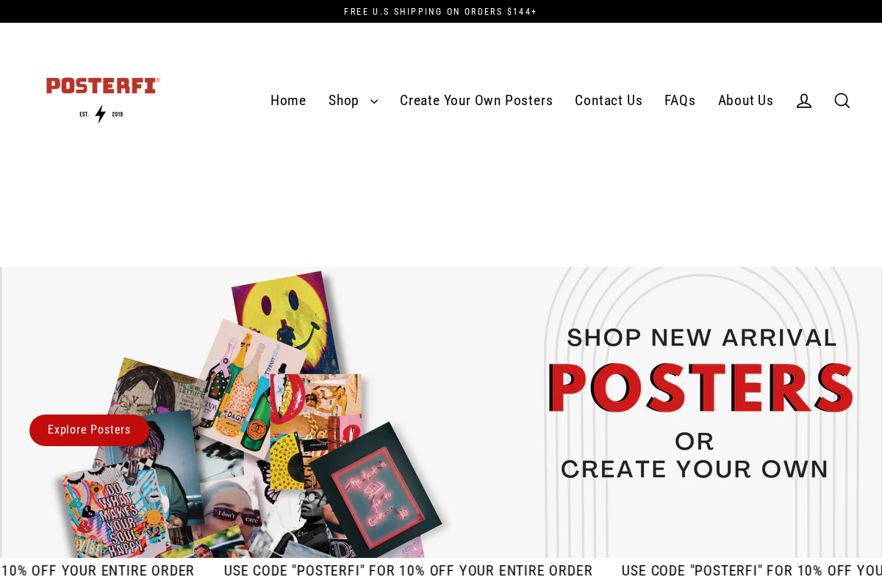This screenshot has height=588, width=882.
Task: Expand the Shop dropdown chevron
Action: click(374, 101)
